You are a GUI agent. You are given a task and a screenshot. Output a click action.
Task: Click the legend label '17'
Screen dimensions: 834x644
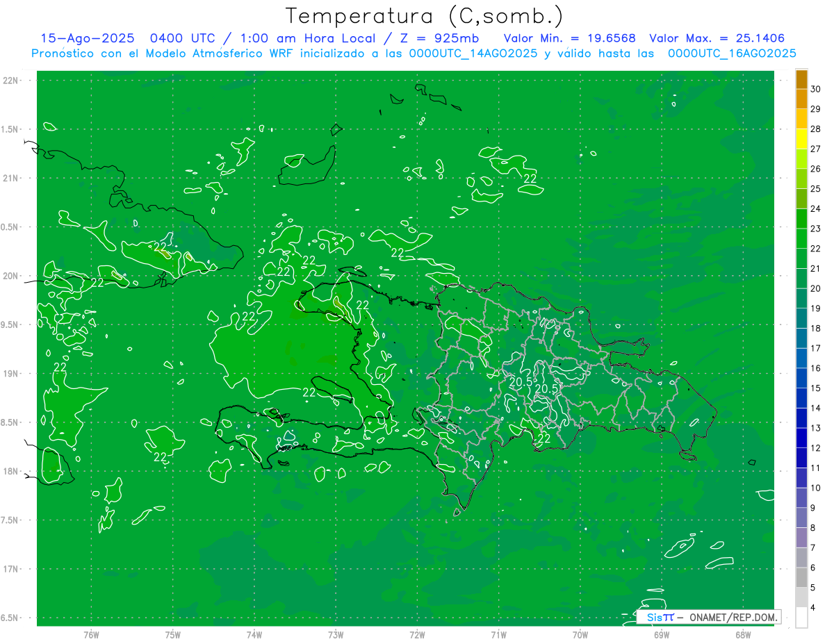coord(816,348)
